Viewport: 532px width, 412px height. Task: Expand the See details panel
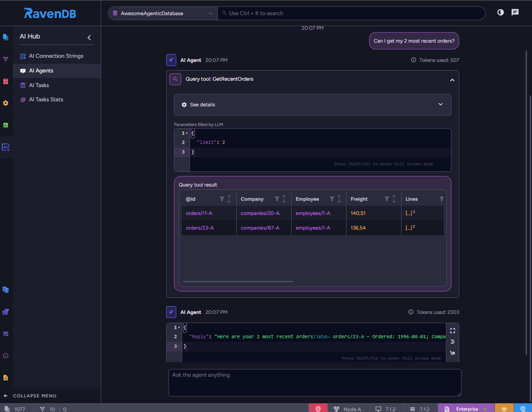coord(313,104)
